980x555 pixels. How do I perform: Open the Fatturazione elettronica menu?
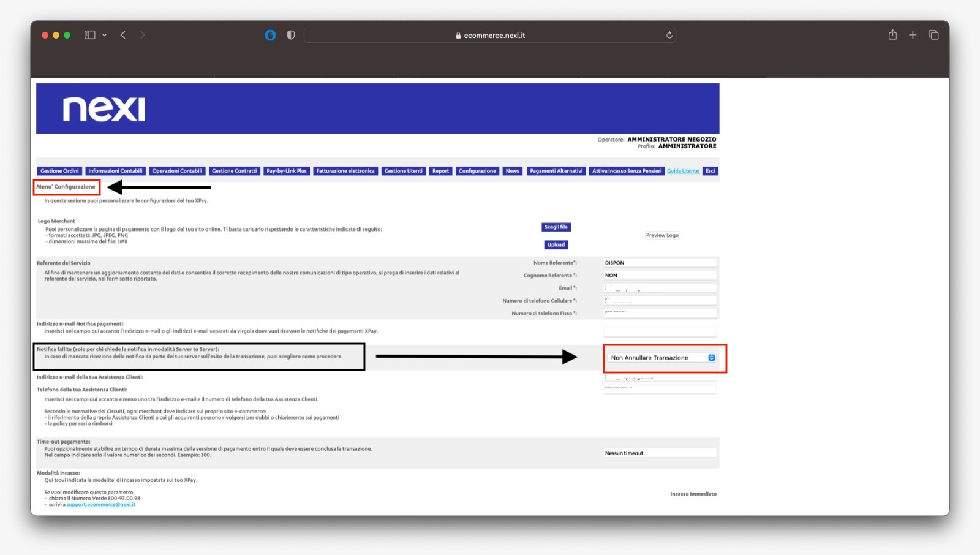point(345,171)
